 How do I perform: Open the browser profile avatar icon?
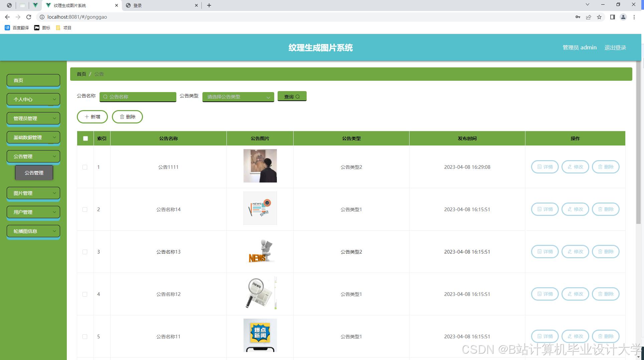[x=623, y=17]
